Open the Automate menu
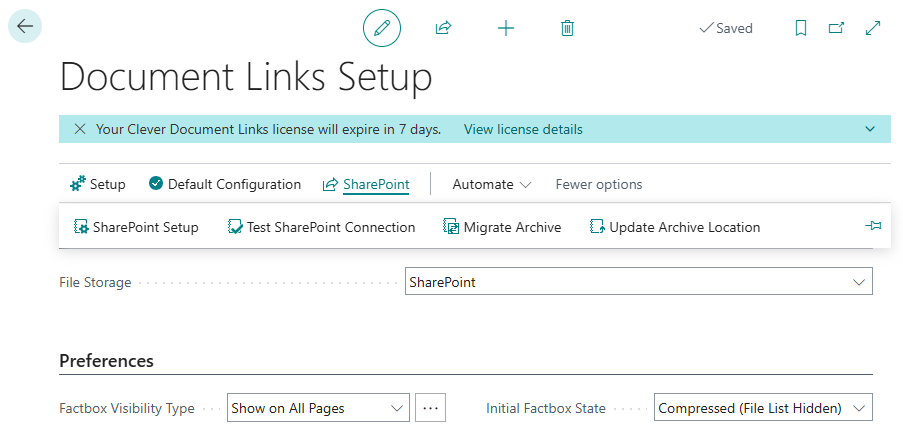 [491, 184]
